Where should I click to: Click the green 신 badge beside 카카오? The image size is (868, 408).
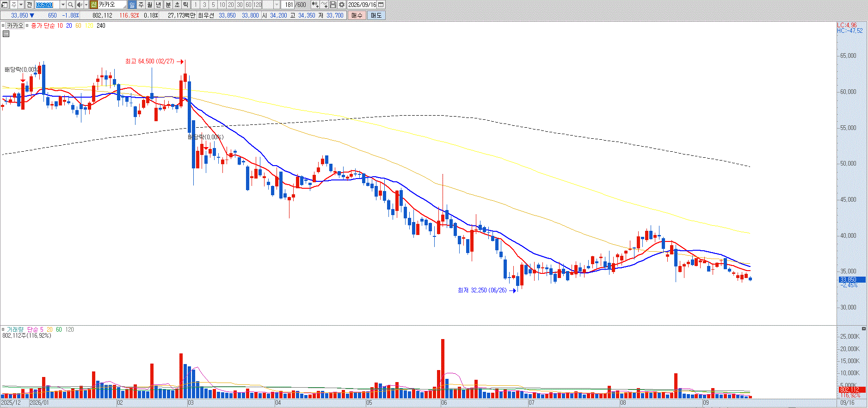pos(93,5)
